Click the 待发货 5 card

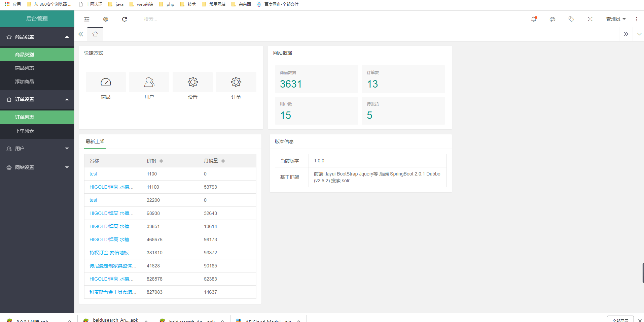403,110
